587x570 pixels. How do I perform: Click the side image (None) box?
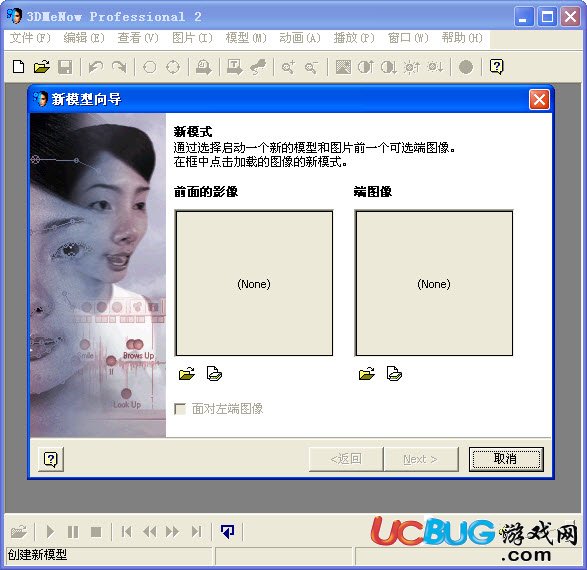tap(434, 283)
